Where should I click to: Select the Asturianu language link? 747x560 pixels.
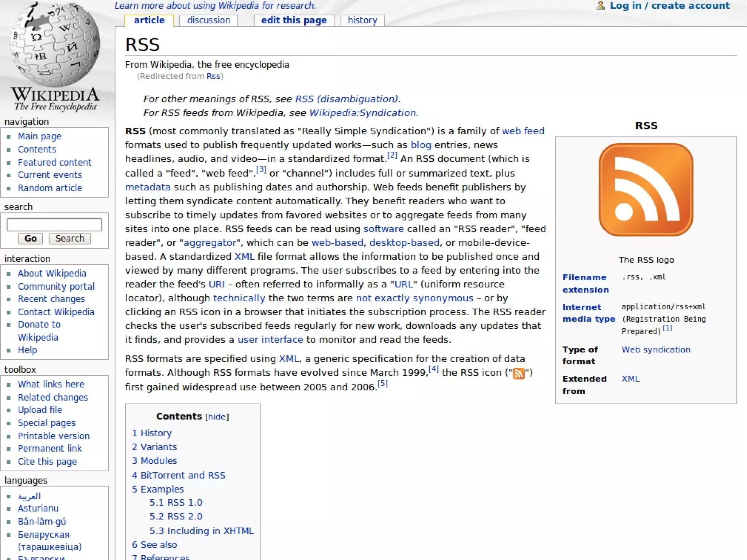pyautogui.click(x=38, y=508)
